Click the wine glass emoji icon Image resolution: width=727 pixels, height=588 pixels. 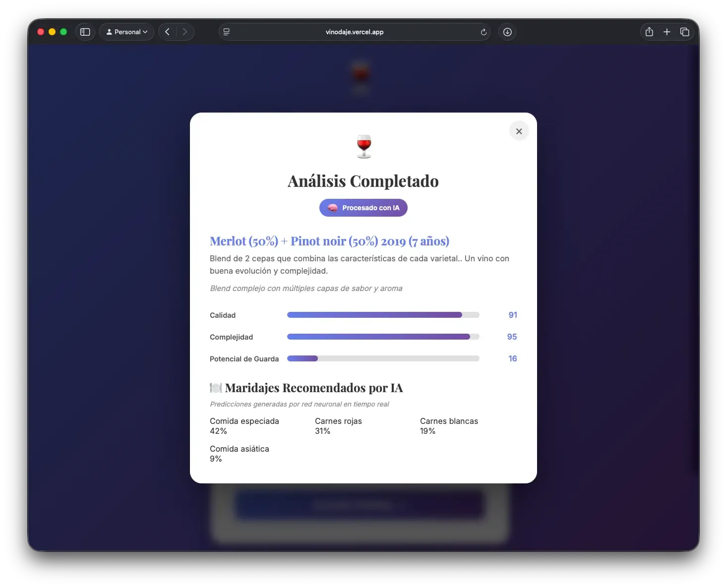click(363, 146)
